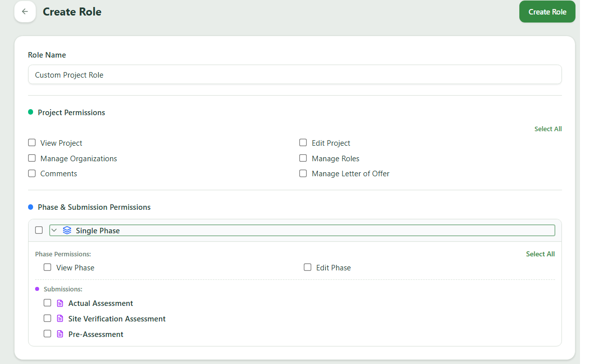This screenshot has height=364, width=591.
Task: Click the Phase & Submission Permissions heading
Action: coord(94,207)
